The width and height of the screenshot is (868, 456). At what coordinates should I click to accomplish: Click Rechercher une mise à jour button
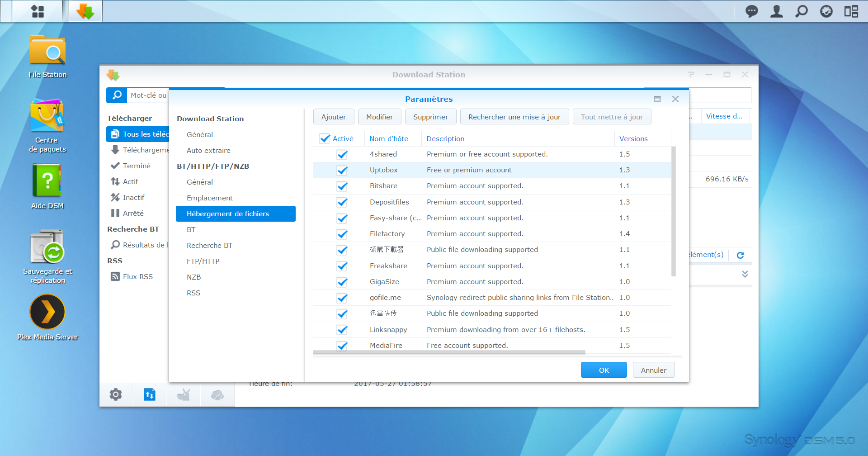(514, 117)
